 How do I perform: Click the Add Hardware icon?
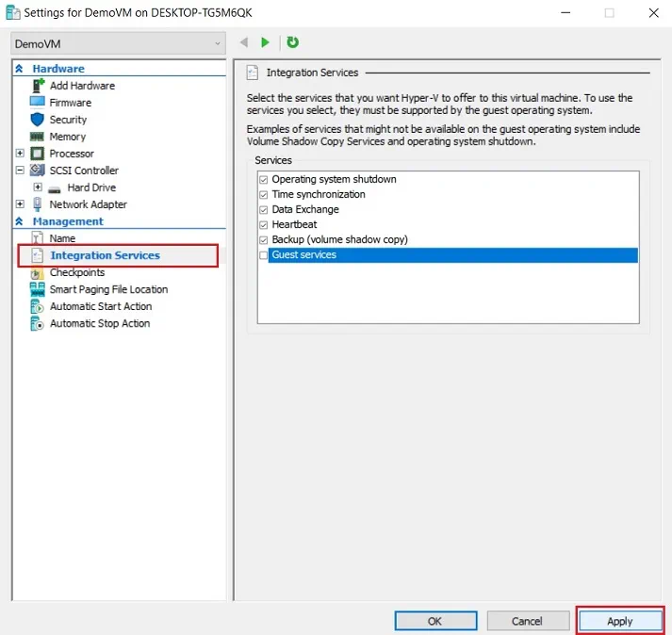(38, 86)
